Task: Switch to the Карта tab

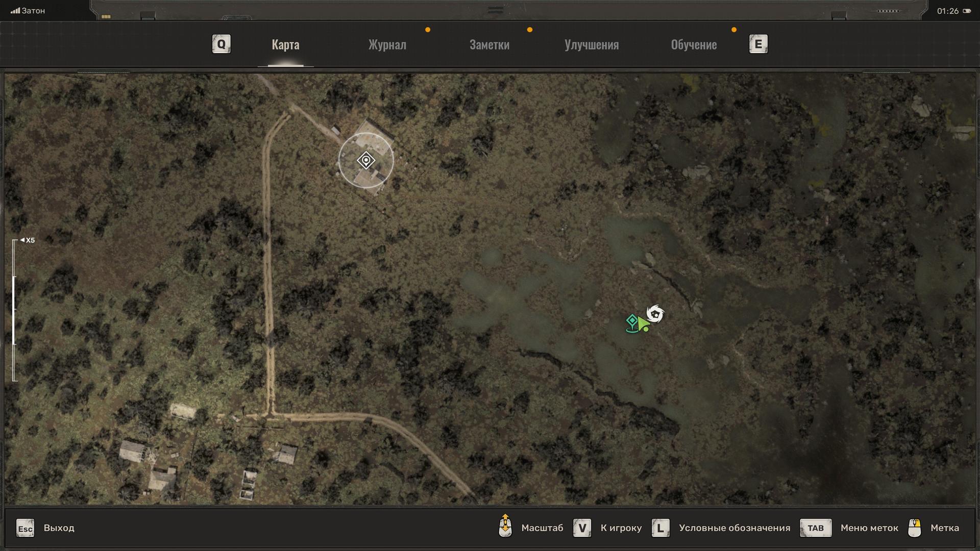Action: [x=285, y=45]
